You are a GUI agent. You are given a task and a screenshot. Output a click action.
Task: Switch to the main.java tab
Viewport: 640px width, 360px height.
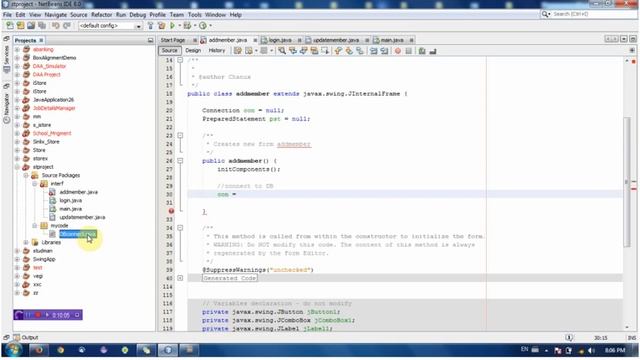click(x=392, y=40)
